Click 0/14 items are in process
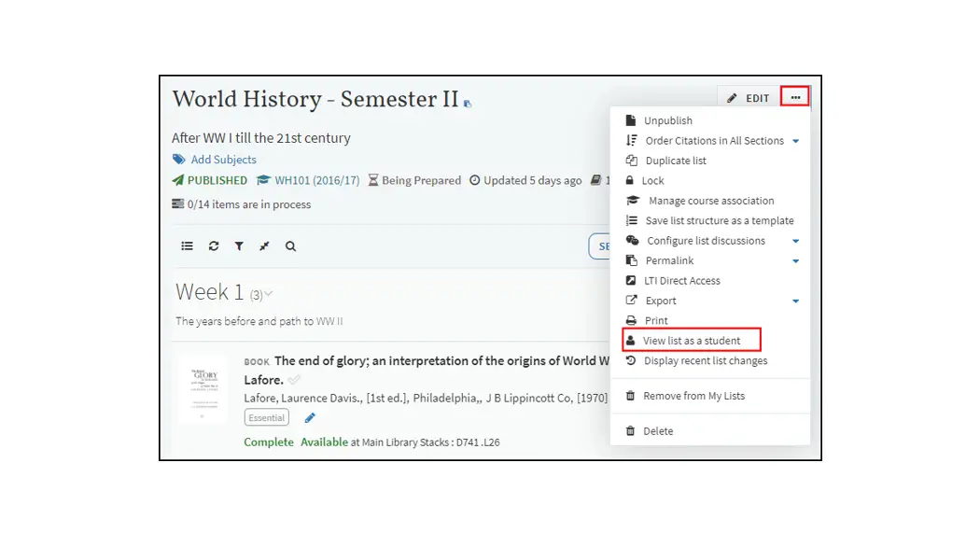The image size is (980, 533). (249, 204)
